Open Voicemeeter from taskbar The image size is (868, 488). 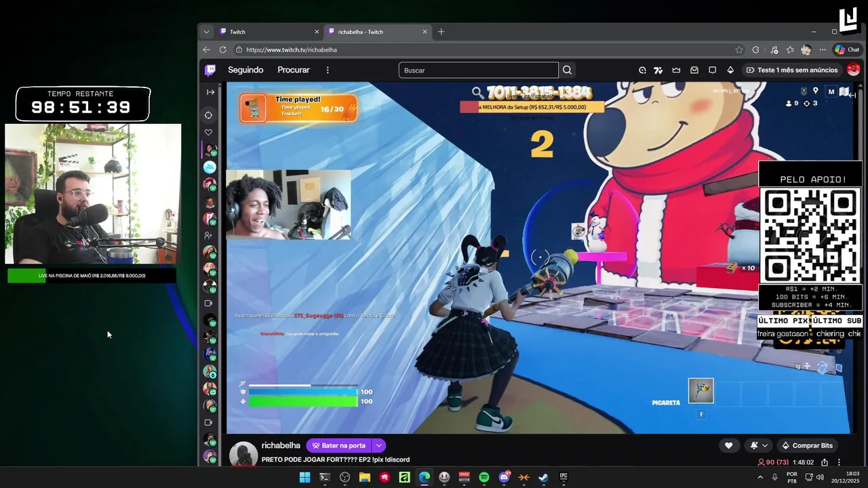(465, 477)
